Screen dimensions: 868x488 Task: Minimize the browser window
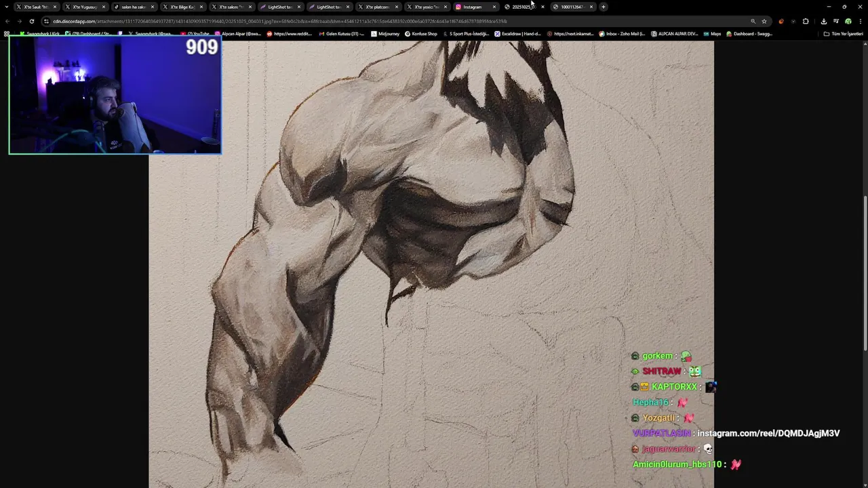coord(829,7)
